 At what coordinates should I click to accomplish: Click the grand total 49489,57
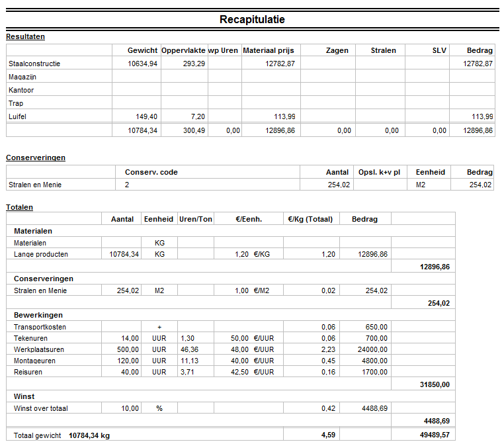pyautogui.click(x=435, y=435)
